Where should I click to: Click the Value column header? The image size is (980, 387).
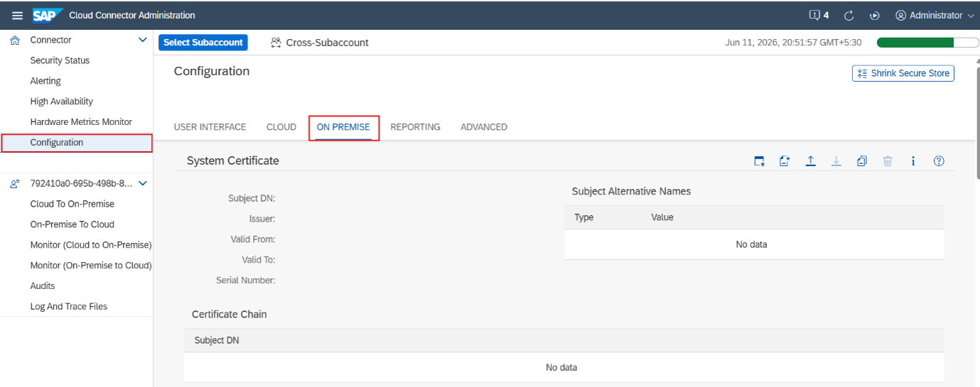662,217
